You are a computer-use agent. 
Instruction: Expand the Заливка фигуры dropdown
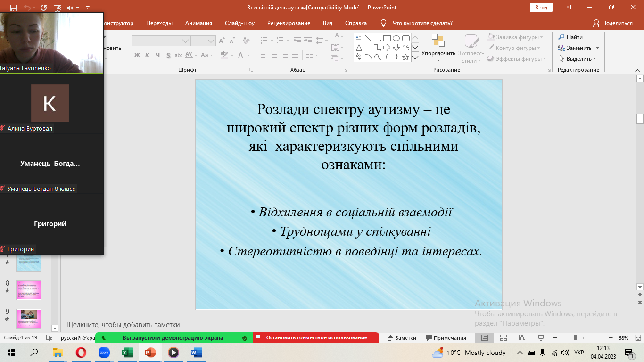point(541,37)
